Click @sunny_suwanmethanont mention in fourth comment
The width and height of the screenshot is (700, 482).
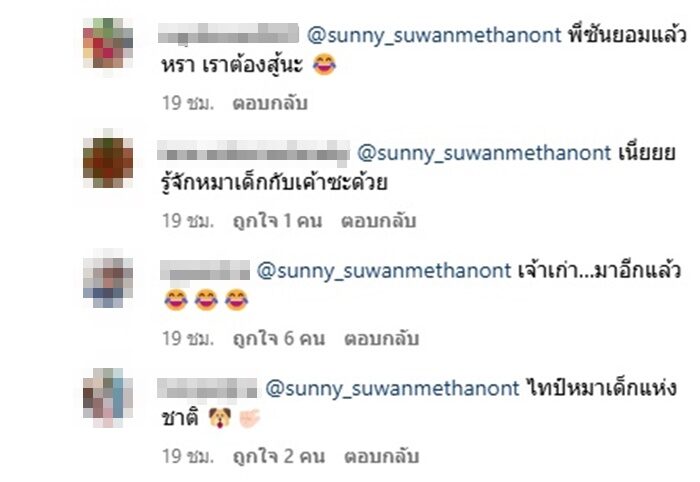[392, 388]
